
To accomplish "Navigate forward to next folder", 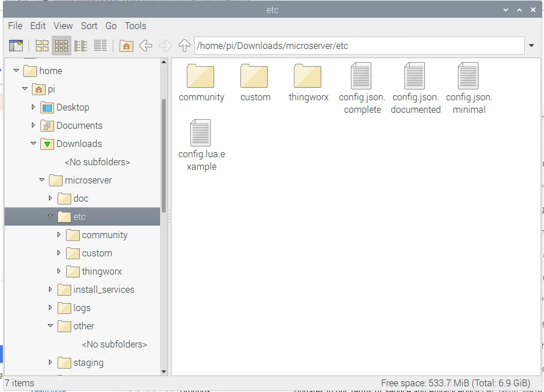I will (165, 46).
